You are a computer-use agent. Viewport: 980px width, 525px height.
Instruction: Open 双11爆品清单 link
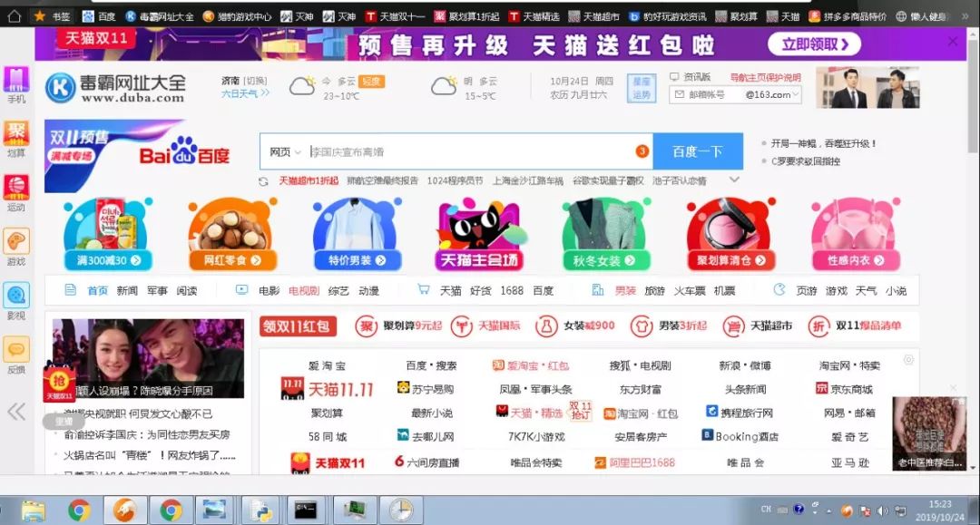[x=855, y=326]
